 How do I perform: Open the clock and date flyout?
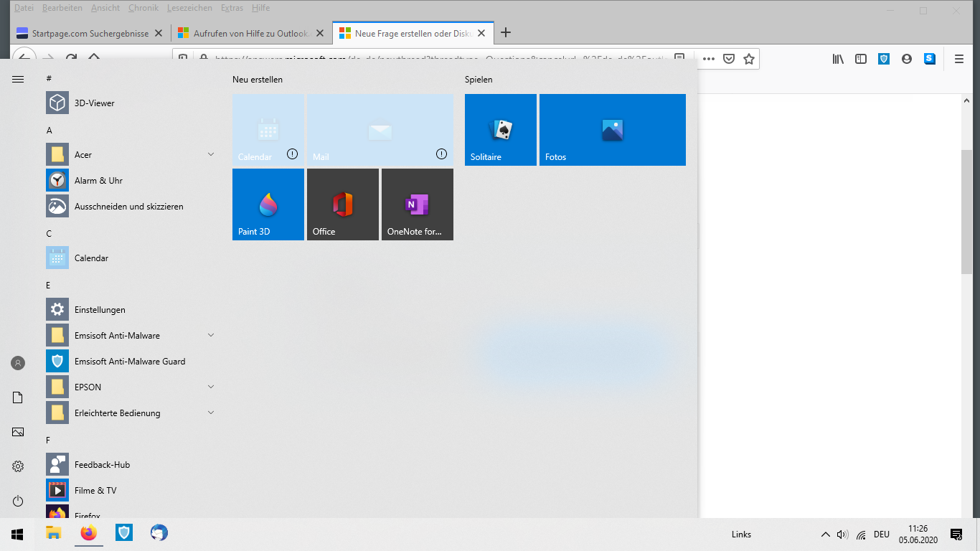[918, 534]
